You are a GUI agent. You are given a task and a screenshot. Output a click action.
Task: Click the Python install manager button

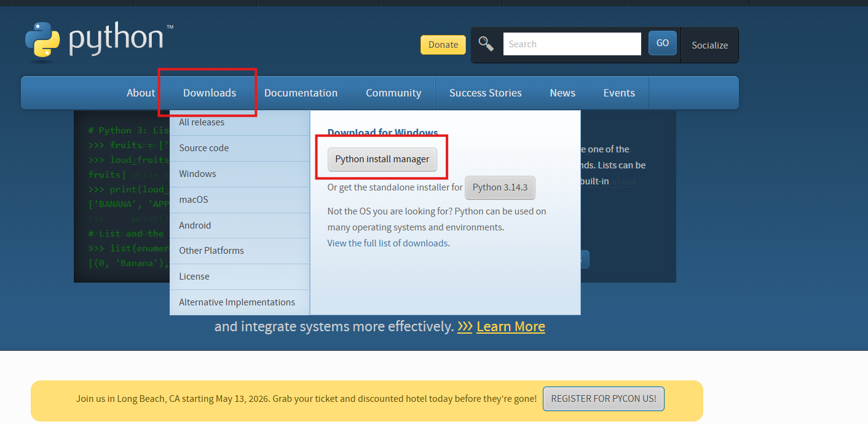click(x=382, y=159)
